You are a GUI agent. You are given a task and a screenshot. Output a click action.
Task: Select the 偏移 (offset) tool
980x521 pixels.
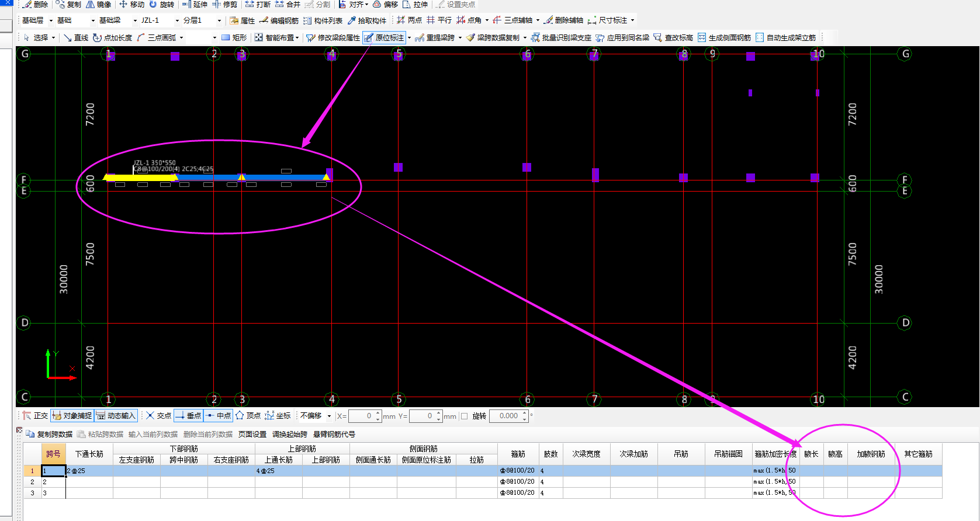[385, 4]
